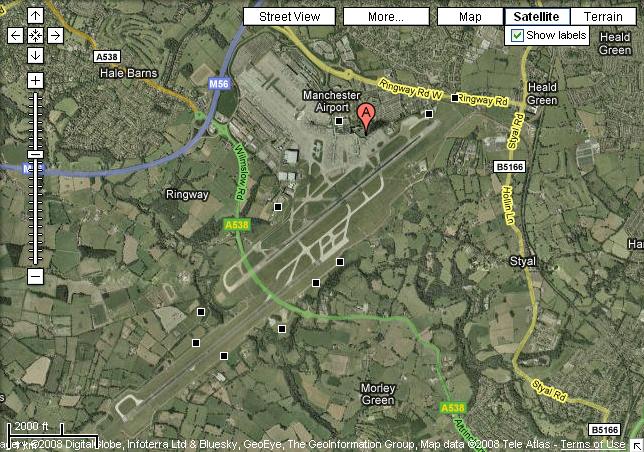Switch to Map view tab
This screenshot has width=644, height=452.
coord(470,17)
